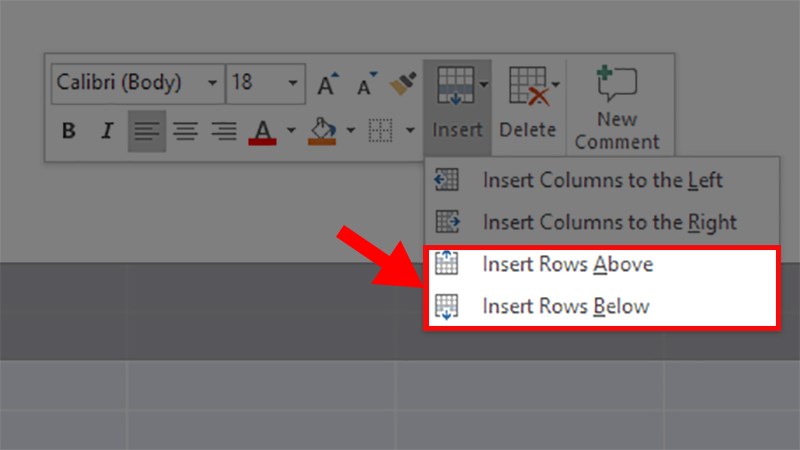Click the borders grid icon
800x450 pixels.
coord(379,131)
